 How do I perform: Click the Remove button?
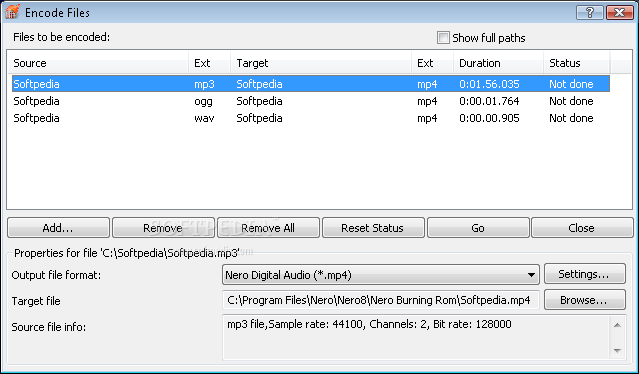163,228
